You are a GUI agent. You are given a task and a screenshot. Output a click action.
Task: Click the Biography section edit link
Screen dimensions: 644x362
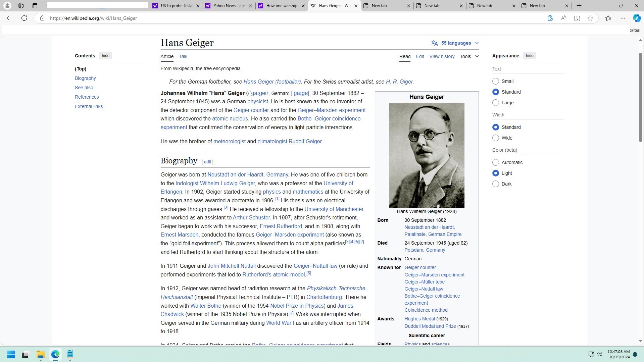pos(207,162)
